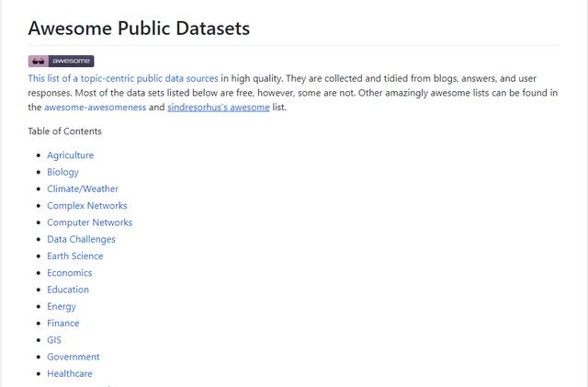Follow the awesome-awesomeness link
The image size is (588, 387).
(x=96, y=108)
